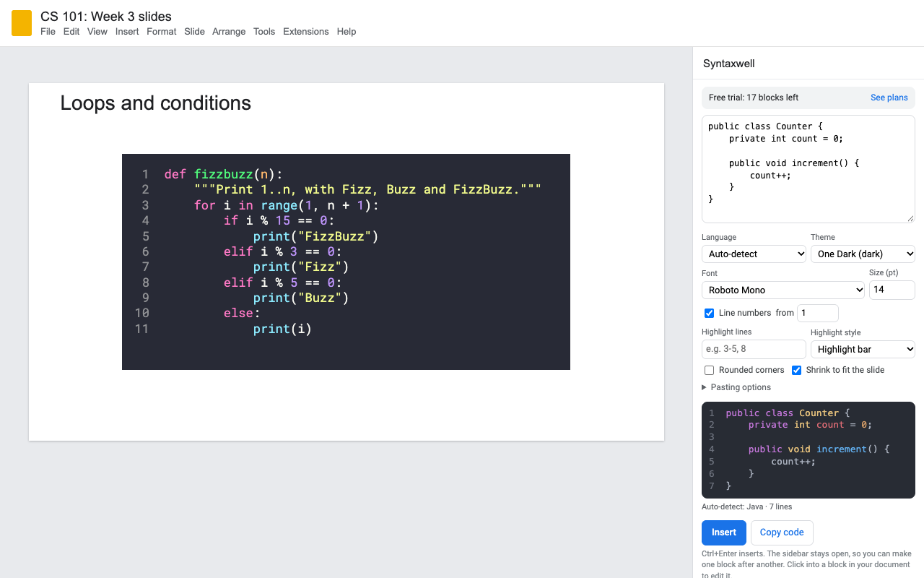Click the Free trial: 17 blocks left text
Image resolution: width=924 pixels, height=578 pixels.
click(754, 98)
